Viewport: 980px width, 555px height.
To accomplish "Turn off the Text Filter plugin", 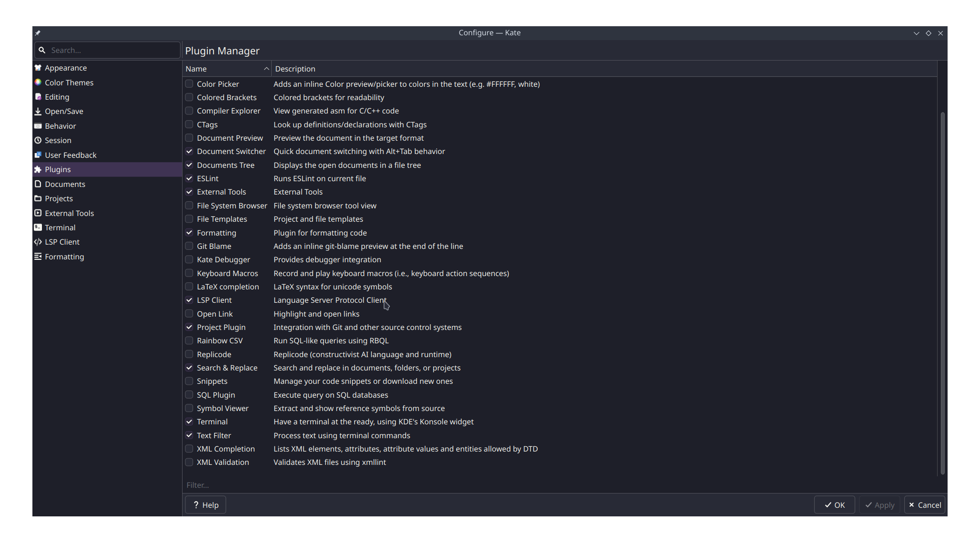I will pos(189,435).
